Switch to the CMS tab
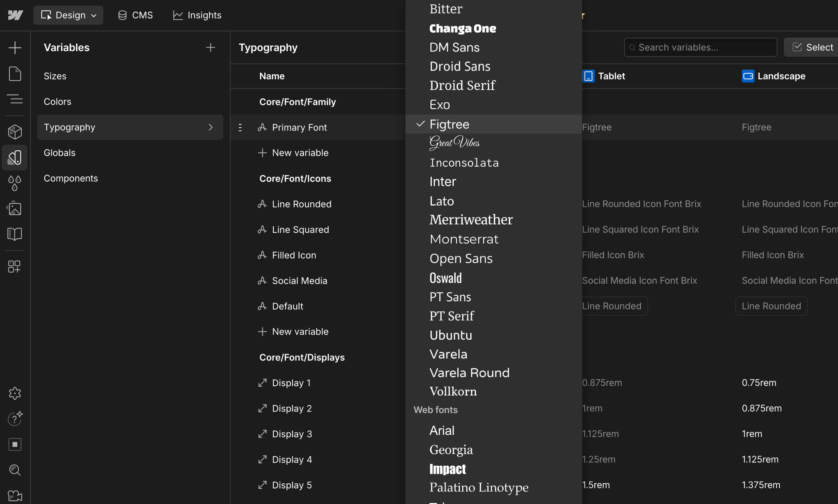 [x=135, y=15]
